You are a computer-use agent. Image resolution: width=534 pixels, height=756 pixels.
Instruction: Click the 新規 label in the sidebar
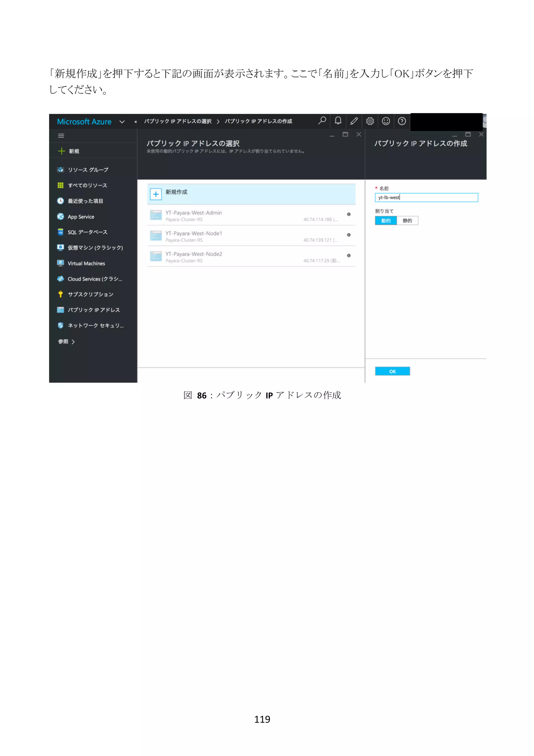pos(74,151)
